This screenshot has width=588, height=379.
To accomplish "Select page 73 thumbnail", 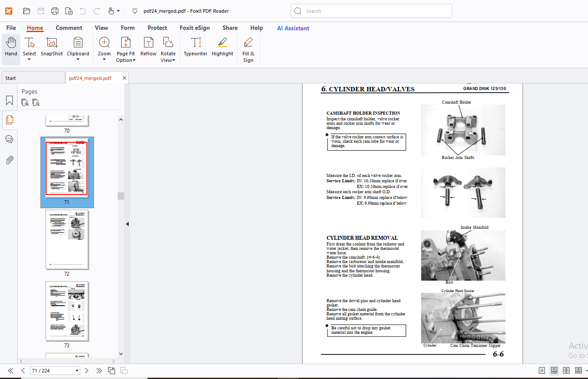I will 67,311.
